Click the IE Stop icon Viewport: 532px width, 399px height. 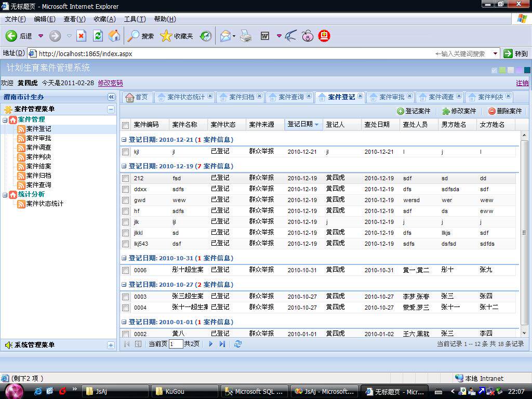82,36
